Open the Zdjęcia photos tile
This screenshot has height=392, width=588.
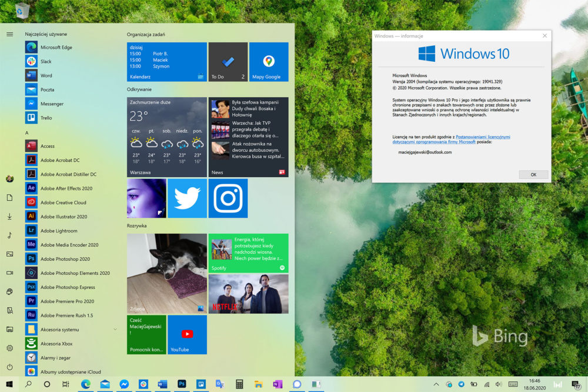pyautogui.click(x=167, y=274)
